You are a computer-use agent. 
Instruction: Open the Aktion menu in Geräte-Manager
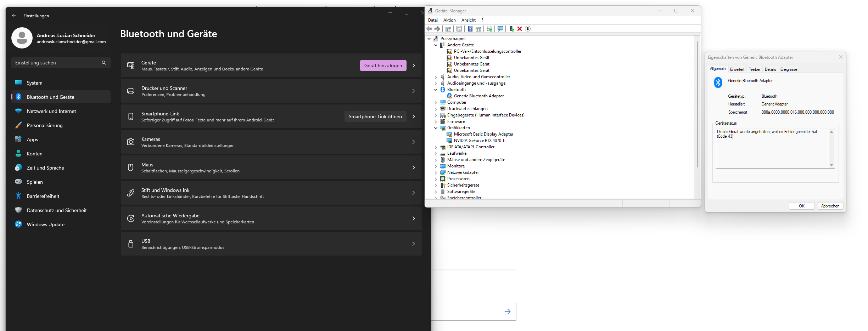click(449, 20)
